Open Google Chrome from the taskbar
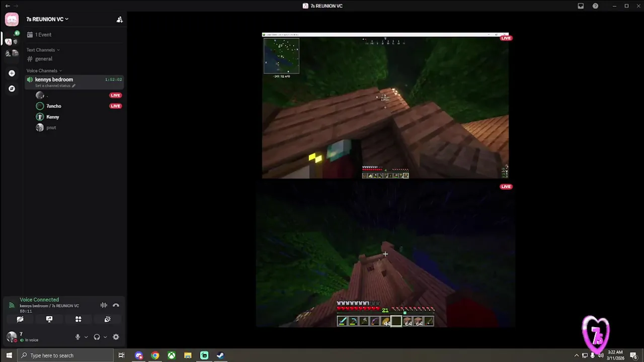644x362 pixels. pyautogui.click(x=155, y=355)
